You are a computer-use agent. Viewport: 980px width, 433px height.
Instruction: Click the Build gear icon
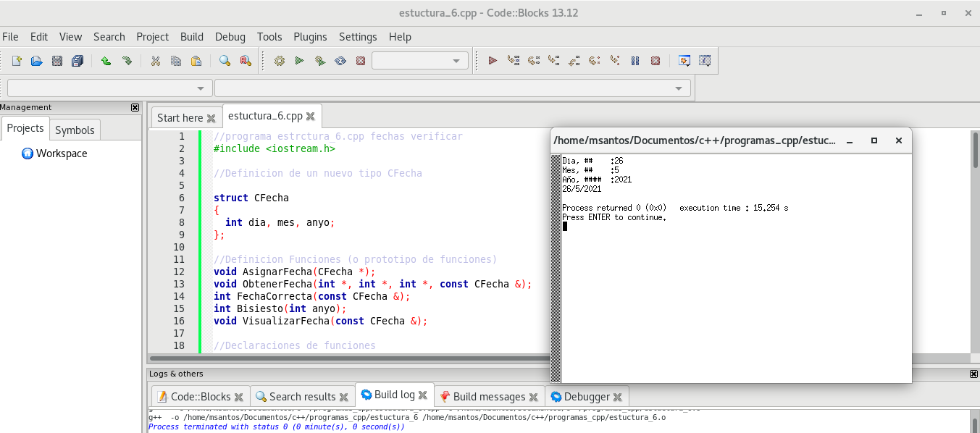pyautogui.click(x=279, y=61)
